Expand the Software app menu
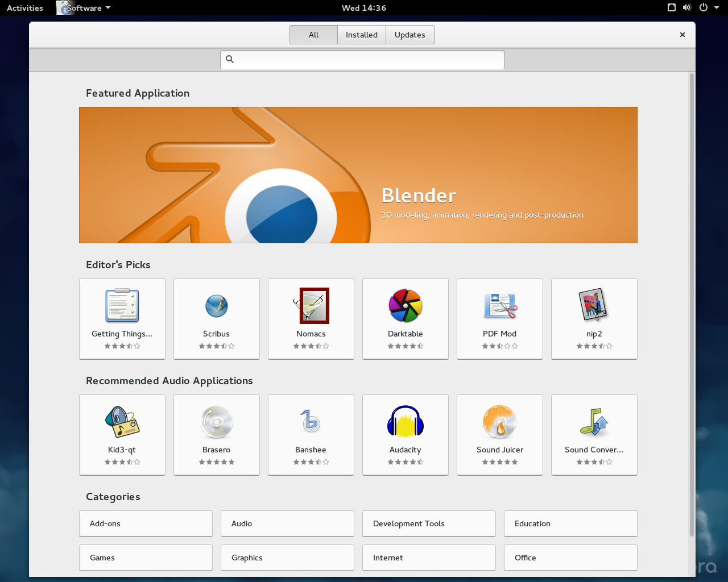This screenshot has height=582, width=728. pos(84,8)
